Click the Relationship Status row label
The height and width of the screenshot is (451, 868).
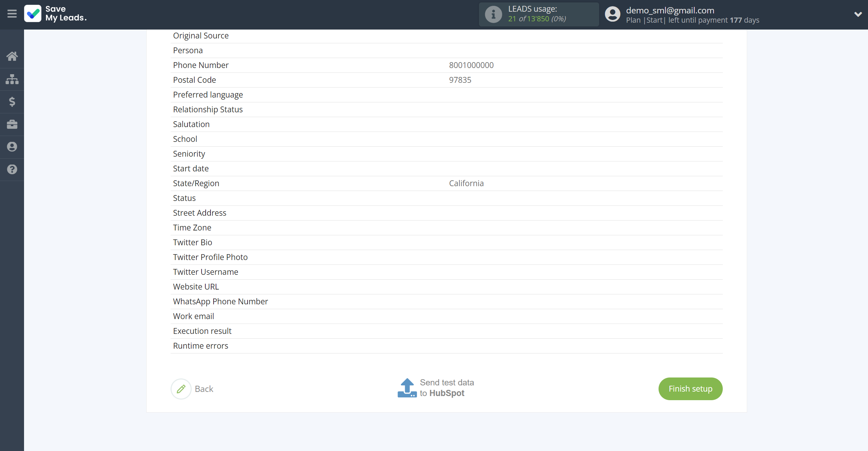[x=208, y=110]
